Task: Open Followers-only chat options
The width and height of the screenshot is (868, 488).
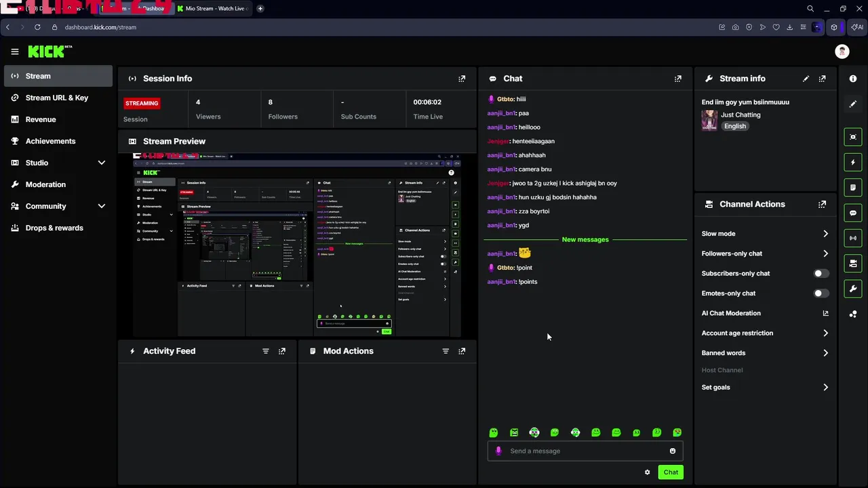Action: (765, 253)
